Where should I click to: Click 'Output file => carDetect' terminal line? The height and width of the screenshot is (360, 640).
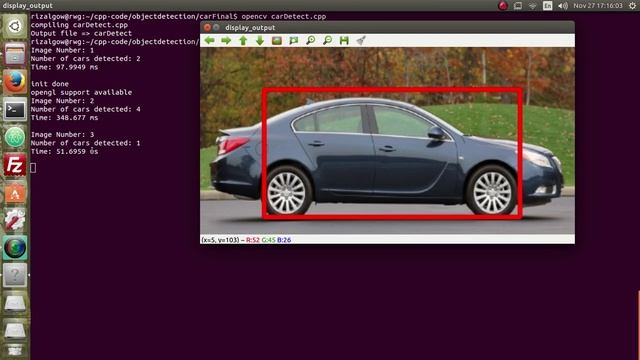pos(81,33)
